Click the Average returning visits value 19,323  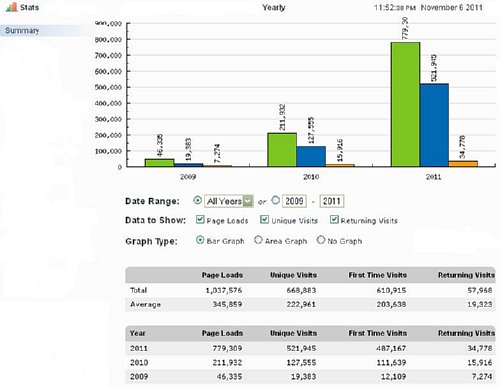click(x=480, y=304)
